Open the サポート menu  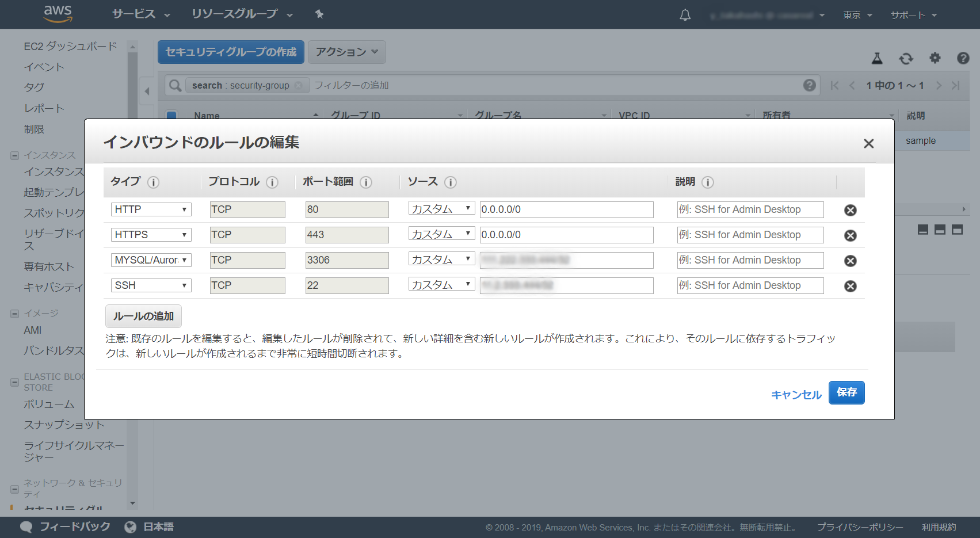[x=914, y=15]
